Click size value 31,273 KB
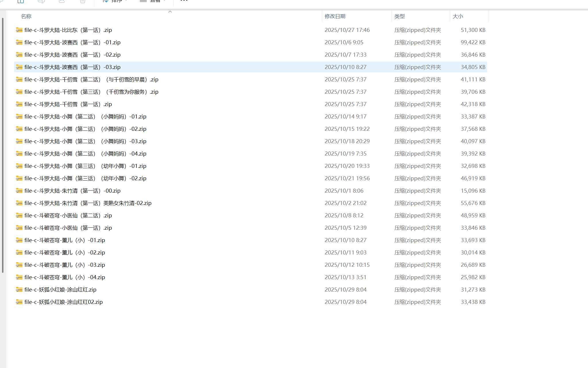588x368 pixels. [473, 290]
